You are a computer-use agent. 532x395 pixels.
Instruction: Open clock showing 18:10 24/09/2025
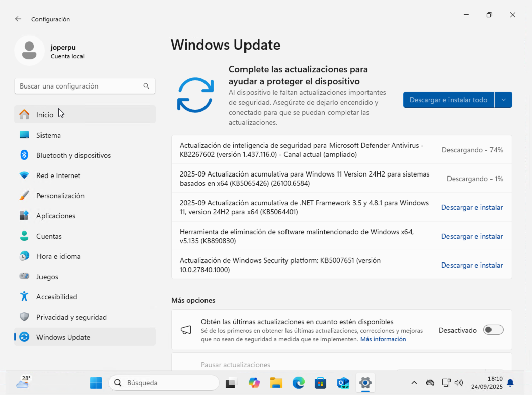click(x=487, y=383)
